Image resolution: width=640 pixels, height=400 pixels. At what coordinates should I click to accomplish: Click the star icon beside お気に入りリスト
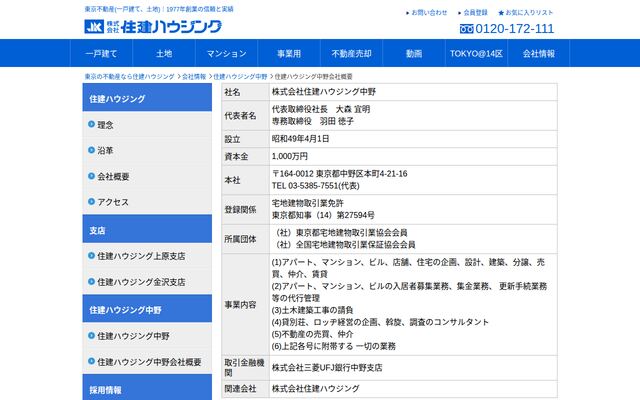(501, 13)
